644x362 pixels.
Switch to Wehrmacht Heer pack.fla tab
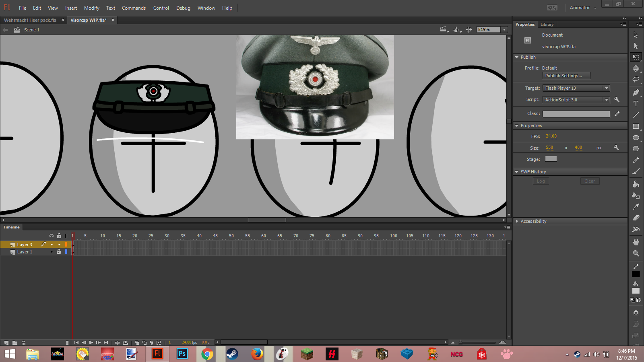(30, 20)
